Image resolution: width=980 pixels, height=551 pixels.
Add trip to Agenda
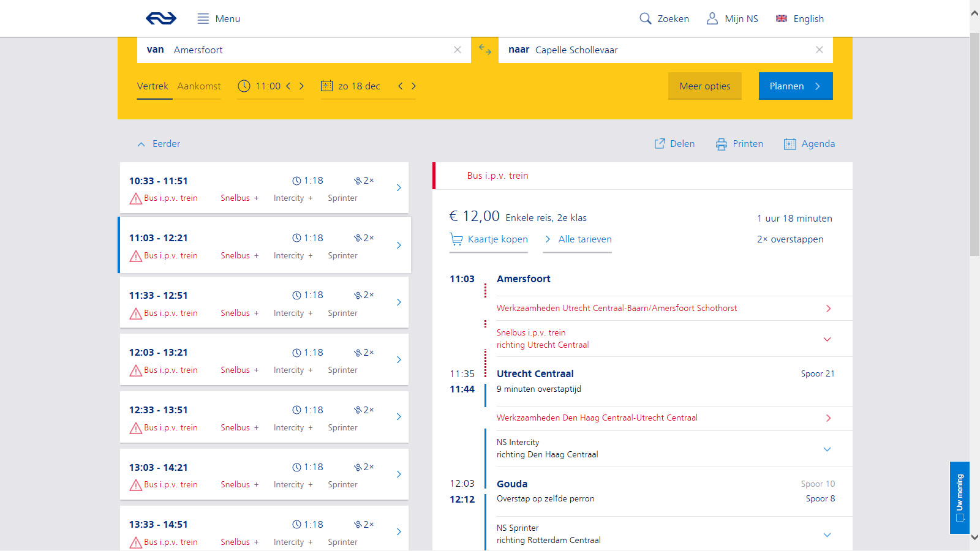[x=810, y=144]
